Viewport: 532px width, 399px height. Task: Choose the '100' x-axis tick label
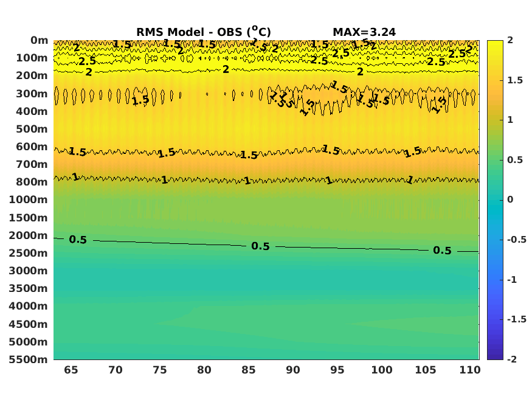(x=382, y=370)
